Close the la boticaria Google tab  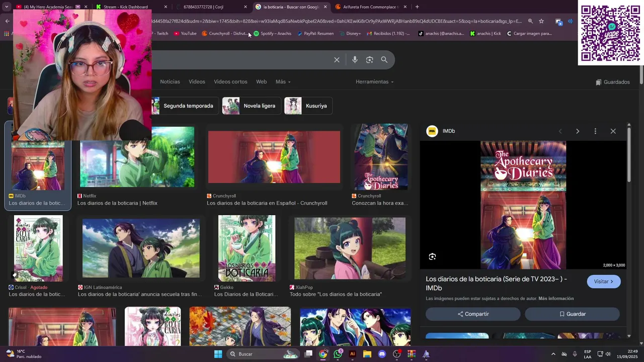tap(325, 7)
